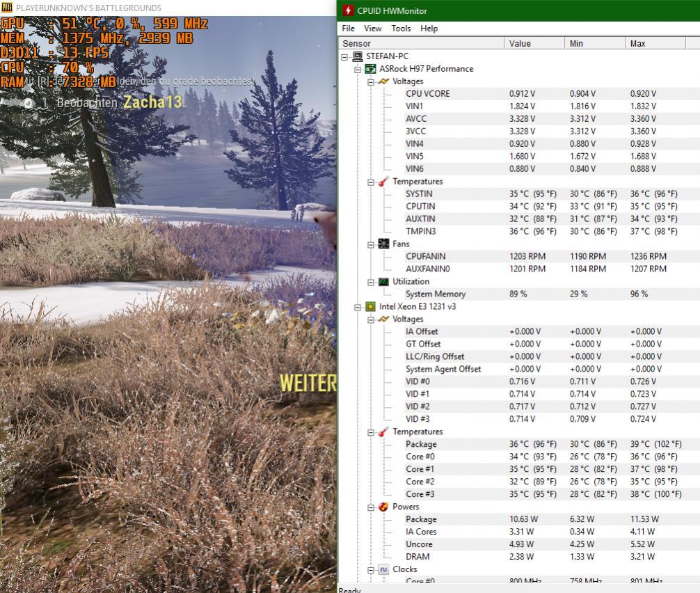The width and height of the screenshot is (700, 593).
Task: Collapse the Fans group
Action: (371, 245)
